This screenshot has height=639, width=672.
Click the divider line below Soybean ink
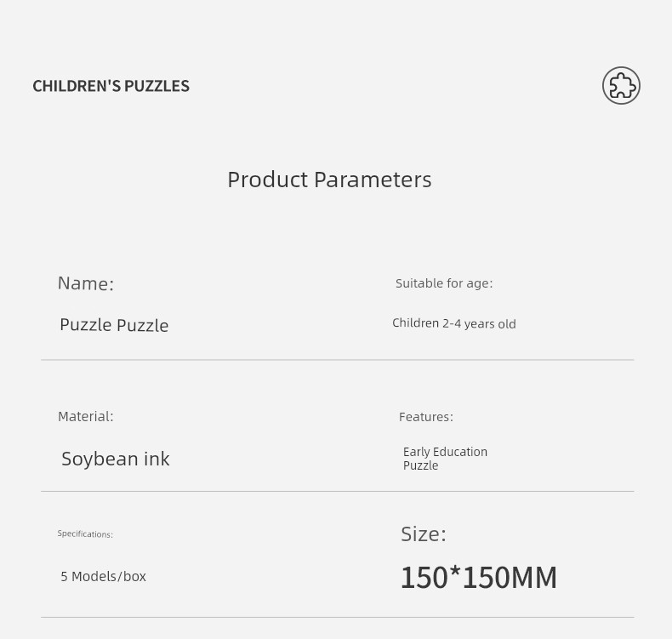tap(338, 491)
